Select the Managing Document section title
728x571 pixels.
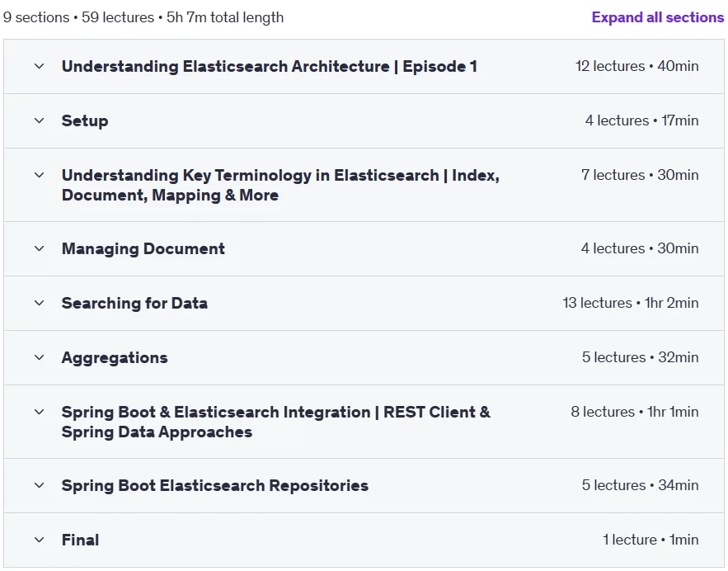[143, 248]
